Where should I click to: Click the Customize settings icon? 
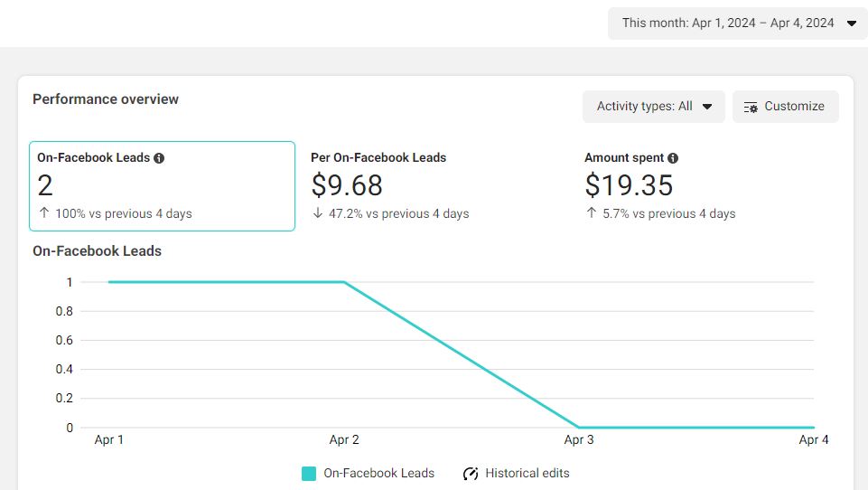click(x=751, y=107)
